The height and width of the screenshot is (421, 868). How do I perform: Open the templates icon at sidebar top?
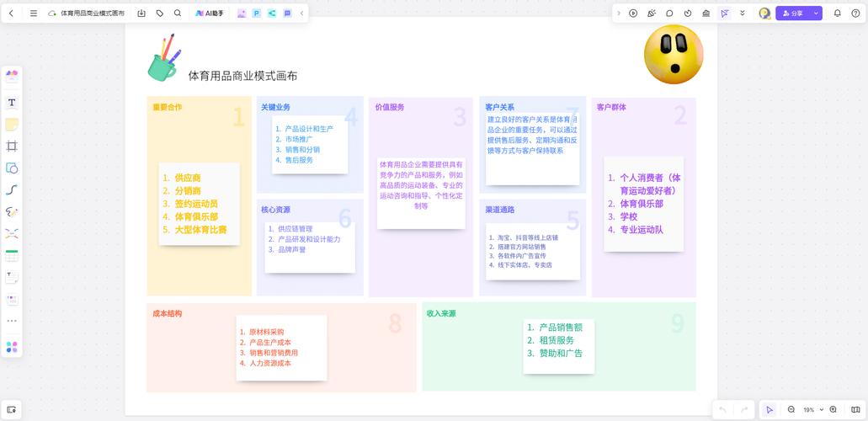tap(12, 77)
